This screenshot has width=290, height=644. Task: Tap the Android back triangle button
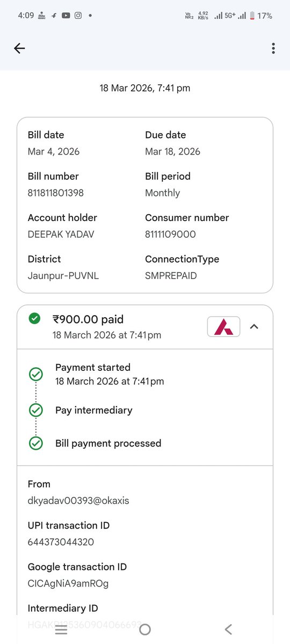pyautogui.click(x=228, y=630)
